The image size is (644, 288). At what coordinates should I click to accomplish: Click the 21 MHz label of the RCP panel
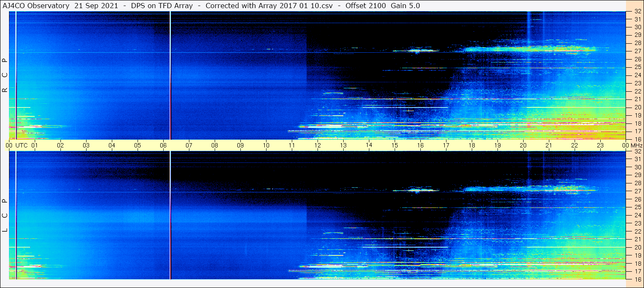(x=637, y=99)
